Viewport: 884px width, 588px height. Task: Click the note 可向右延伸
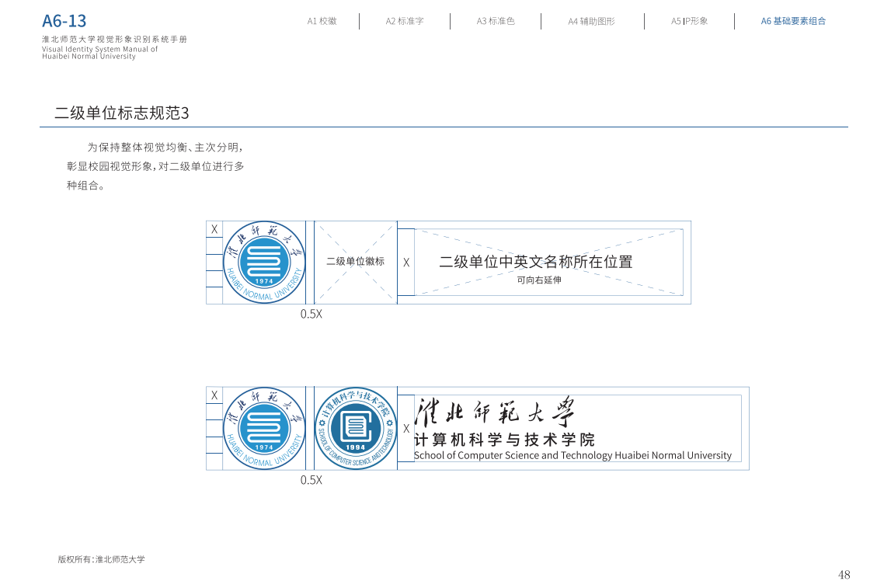(539, 280)
